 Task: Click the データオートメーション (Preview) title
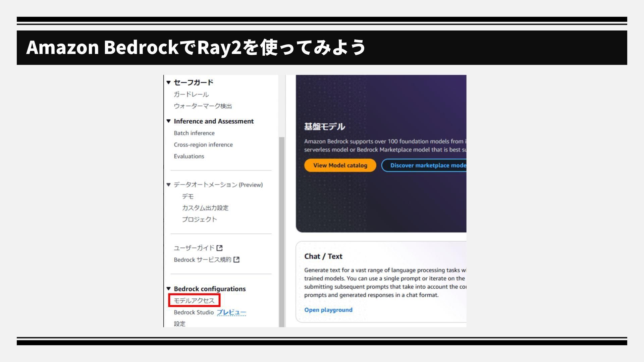click(x=218, y=185)
